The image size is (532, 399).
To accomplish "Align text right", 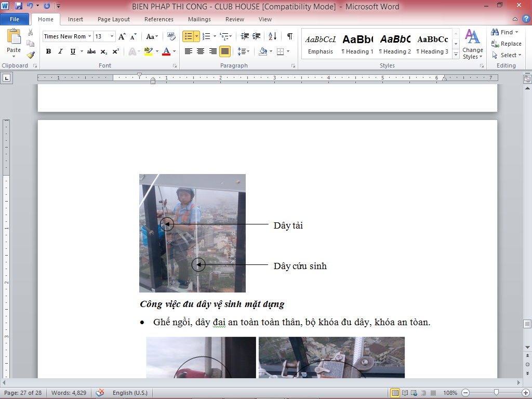I will (212, 51).
